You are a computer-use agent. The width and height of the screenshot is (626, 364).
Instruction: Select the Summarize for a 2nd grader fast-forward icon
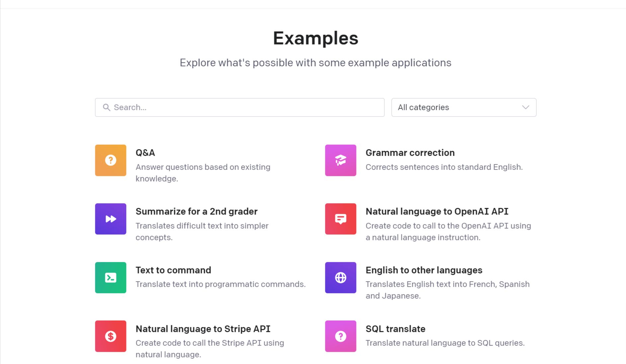pos(111,219)
